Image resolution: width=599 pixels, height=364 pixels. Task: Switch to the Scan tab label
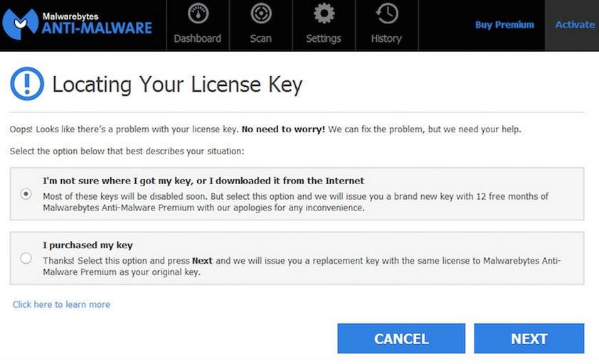(x=261, y=38)
